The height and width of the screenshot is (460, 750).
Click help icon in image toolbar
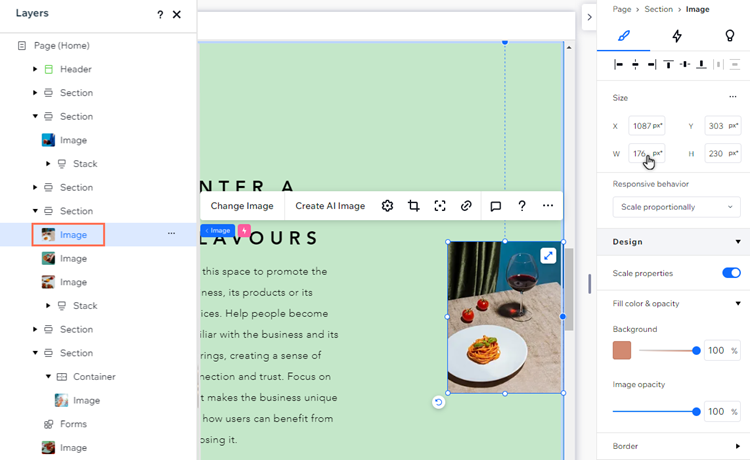522,206
